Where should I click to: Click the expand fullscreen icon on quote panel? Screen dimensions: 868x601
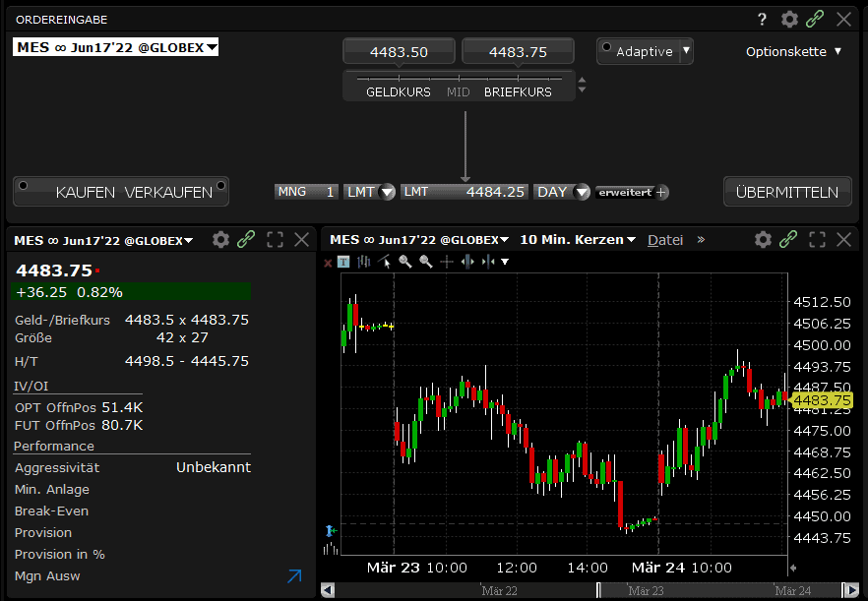[x=275, y=239]
